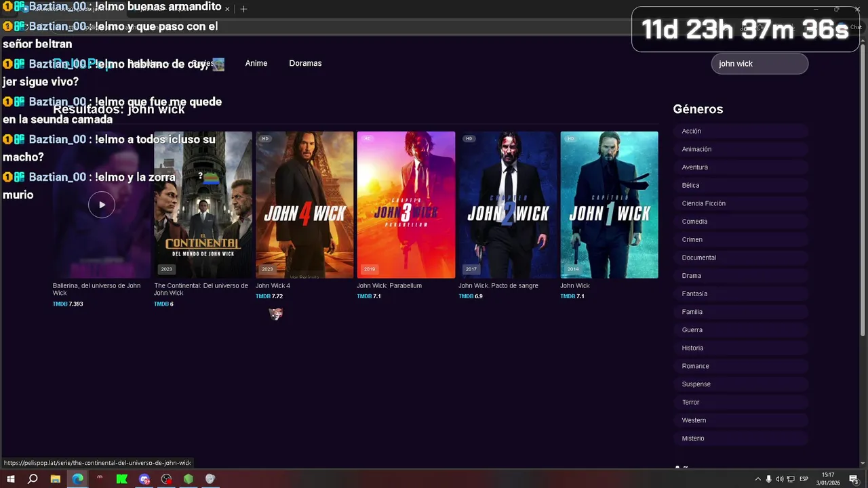
Task: Switch to Microsoft Edge in taskbar
Action: 77,479
